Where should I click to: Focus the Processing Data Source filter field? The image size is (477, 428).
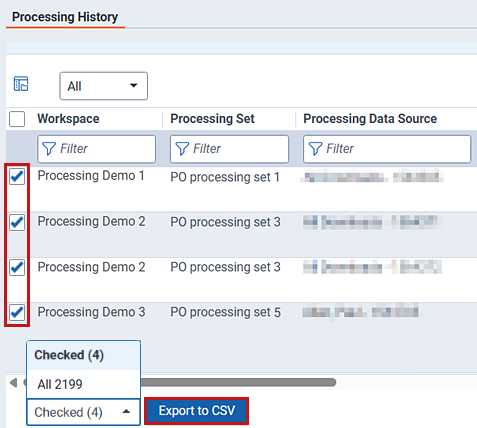tap(387, 149)
